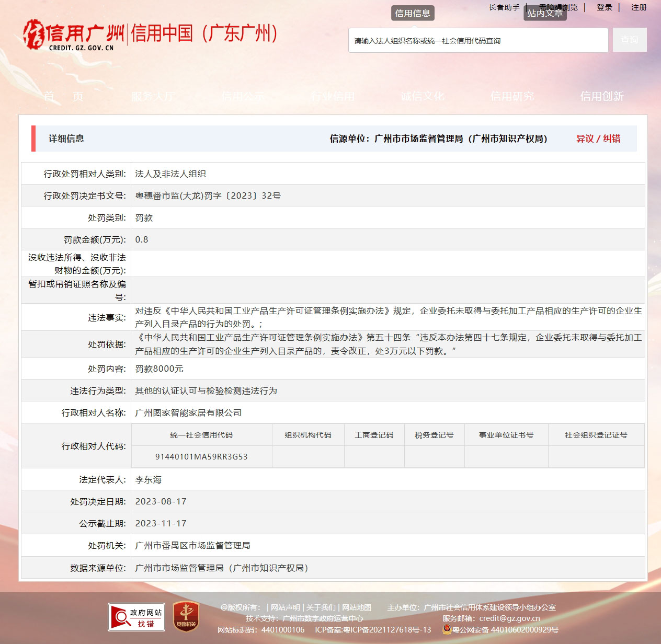Image resolution: width=661 pixels, height=644 pixels.
Task: Click the 信源单位 text in the header bar
Action: (x=438, y=139)
